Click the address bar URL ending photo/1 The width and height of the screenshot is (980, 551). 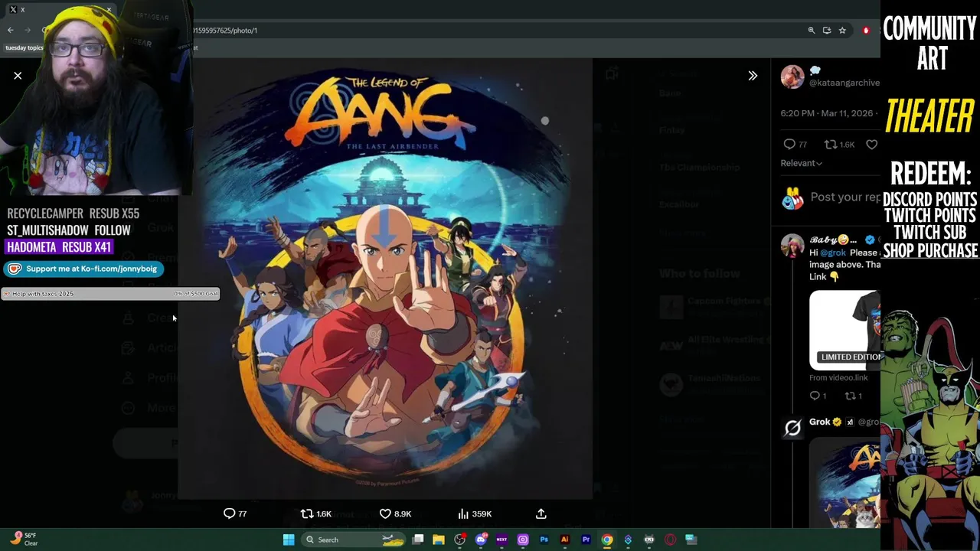coord(226,31)
